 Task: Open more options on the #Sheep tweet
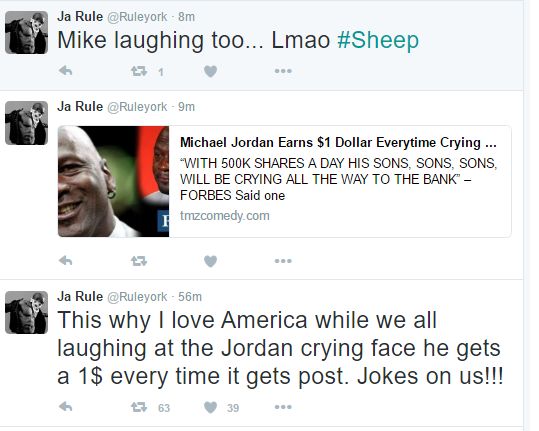(x=283, y=71)
